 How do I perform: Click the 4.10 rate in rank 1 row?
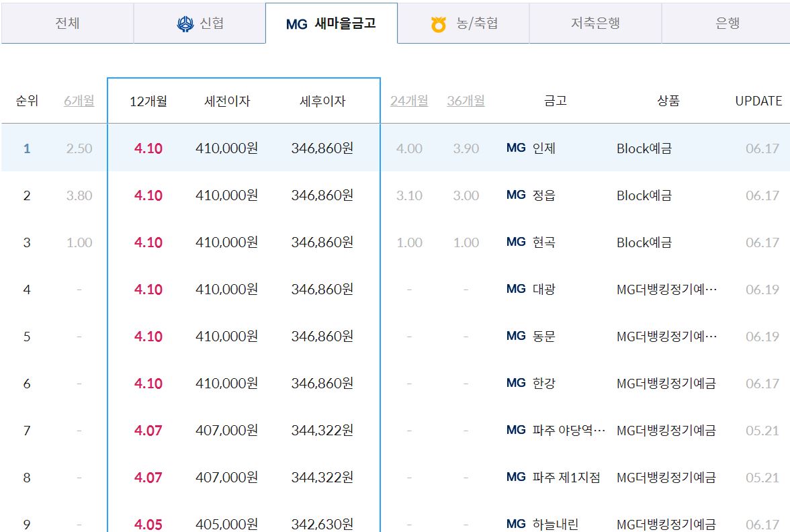click(x=148, y=148)
